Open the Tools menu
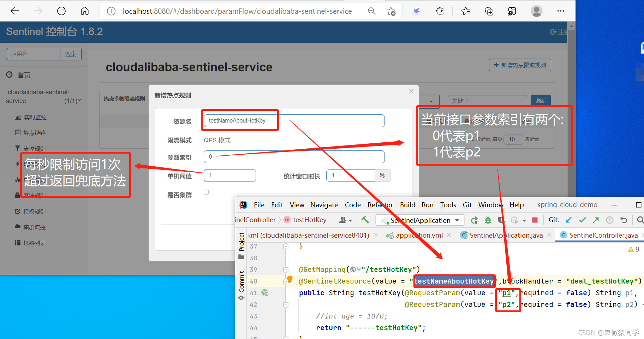This screenshot has width=644, height=339. pos(448,205)
